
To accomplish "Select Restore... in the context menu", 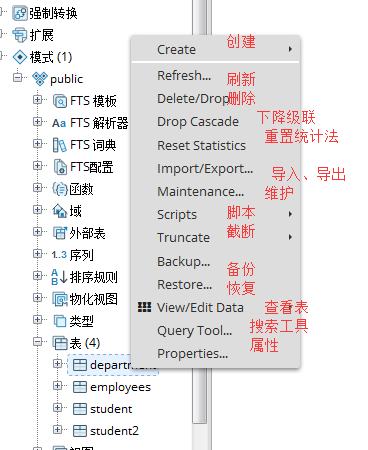I will tap(216, 285).
